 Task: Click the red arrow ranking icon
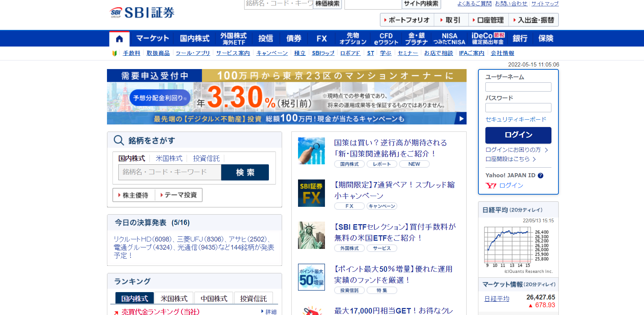[x=116, y=312]
